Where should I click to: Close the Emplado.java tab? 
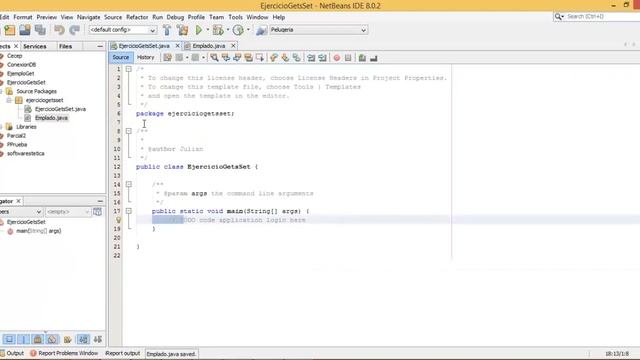233,46
